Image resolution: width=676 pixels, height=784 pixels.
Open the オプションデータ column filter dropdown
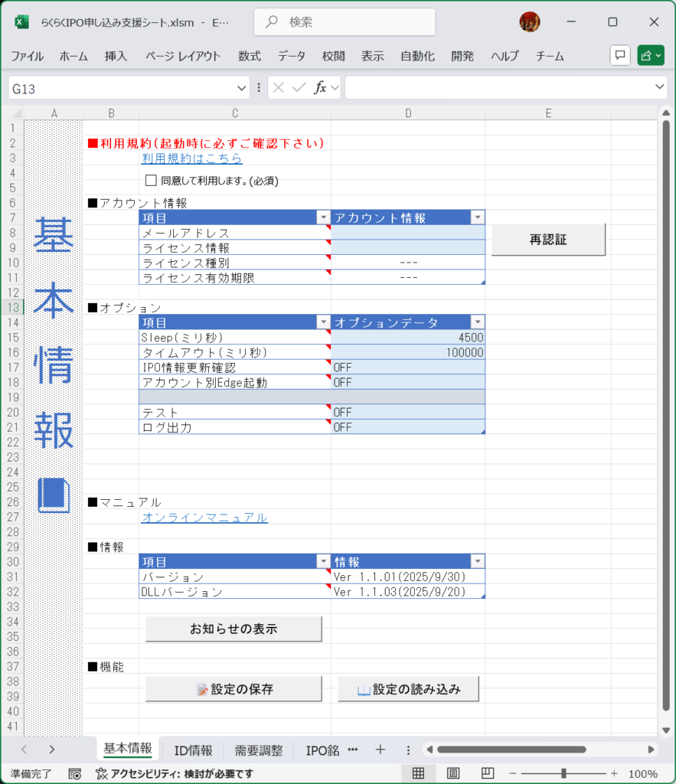(478, 322)
